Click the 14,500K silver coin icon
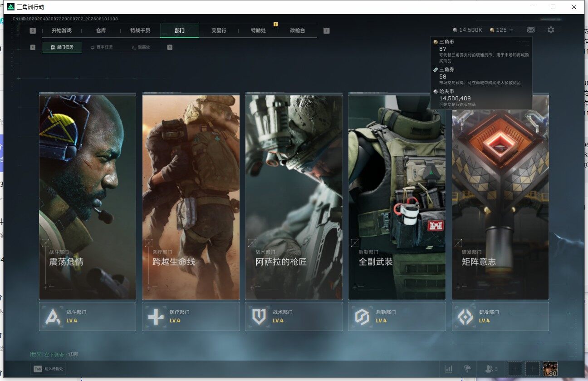 click(455, 30)
